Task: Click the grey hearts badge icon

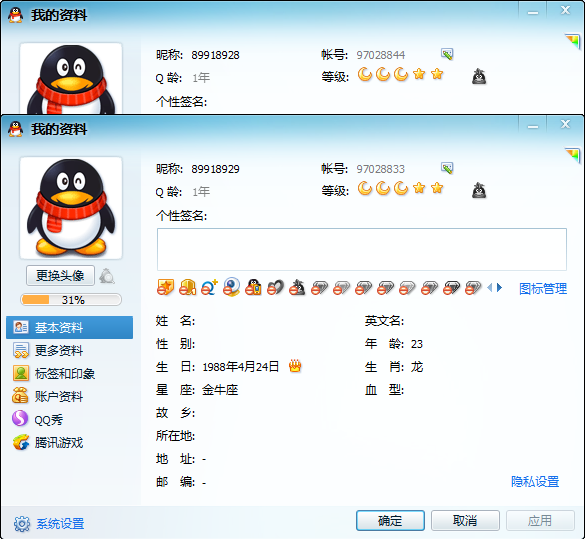Action: coord(275,288)
